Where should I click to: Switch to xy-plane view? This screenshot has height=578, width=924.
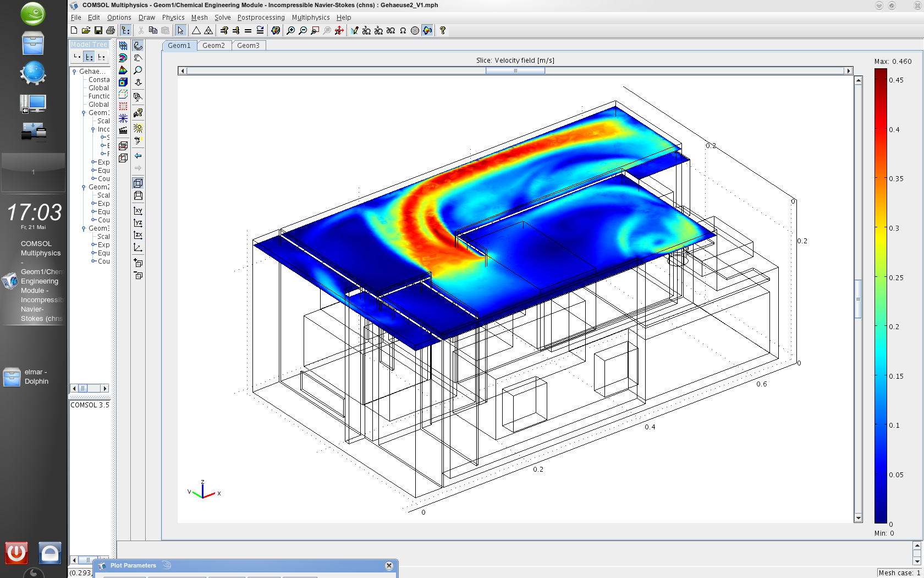click(138, 211)
